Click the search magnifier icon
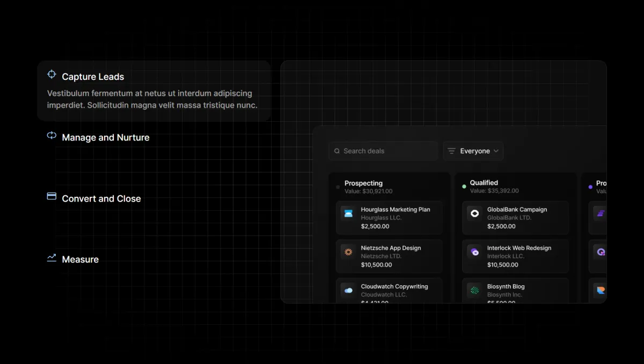The height and width of the screenshot is (364, 644). pos(337,151)
